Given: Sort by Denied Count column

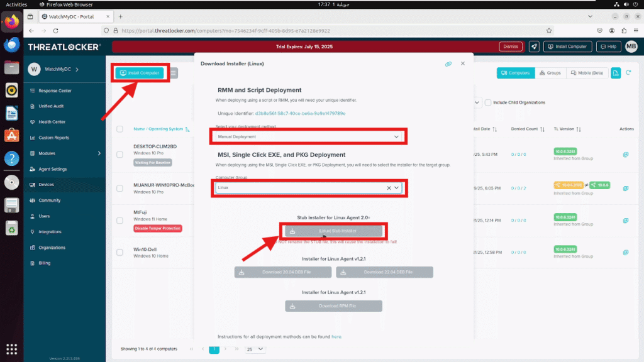Looking at the screenshot, I should pyautogui.click(x=528, y=129).
